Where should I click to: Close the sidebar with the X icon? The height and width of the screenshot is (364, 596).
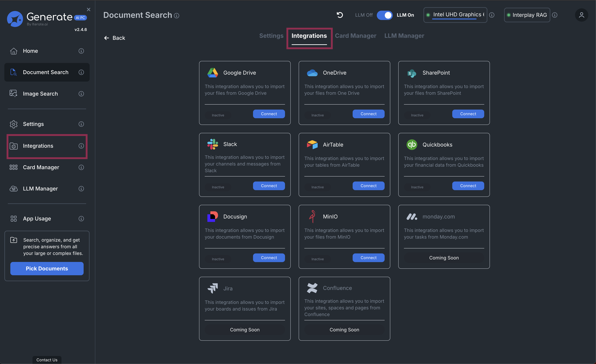[88, 9]
